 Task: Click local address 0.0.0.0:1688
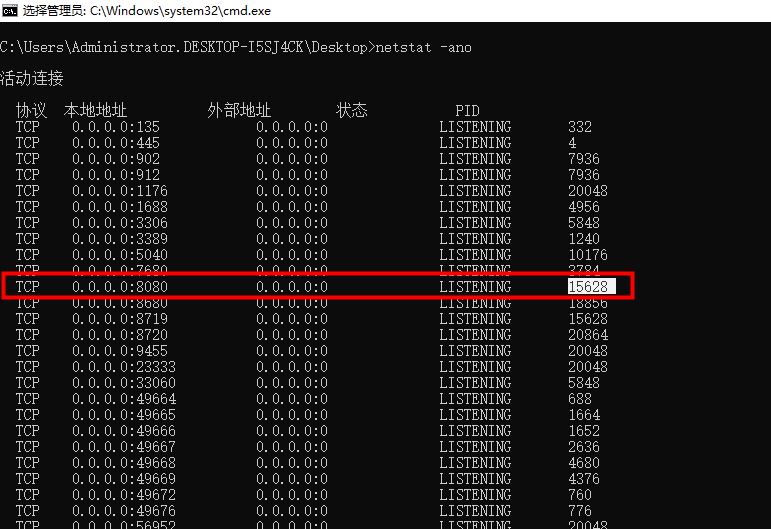click(120, 207)
